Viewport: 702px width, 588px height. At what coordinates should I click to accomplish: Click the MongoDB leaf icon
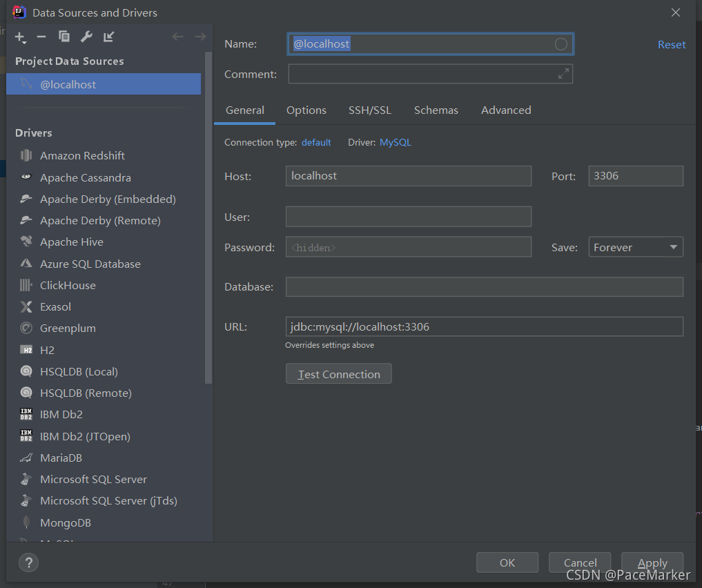(x=26, y=522)
